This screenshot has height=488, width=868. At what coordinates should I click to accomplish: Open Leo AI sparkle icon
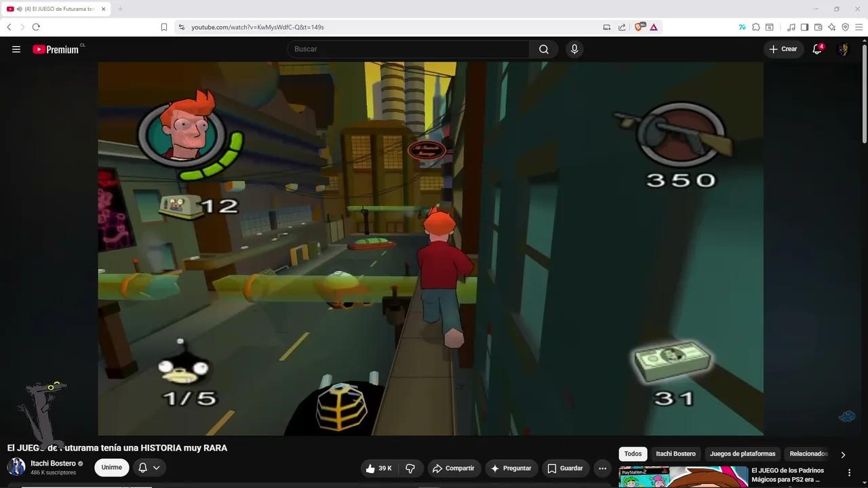(x=832, y=27)
